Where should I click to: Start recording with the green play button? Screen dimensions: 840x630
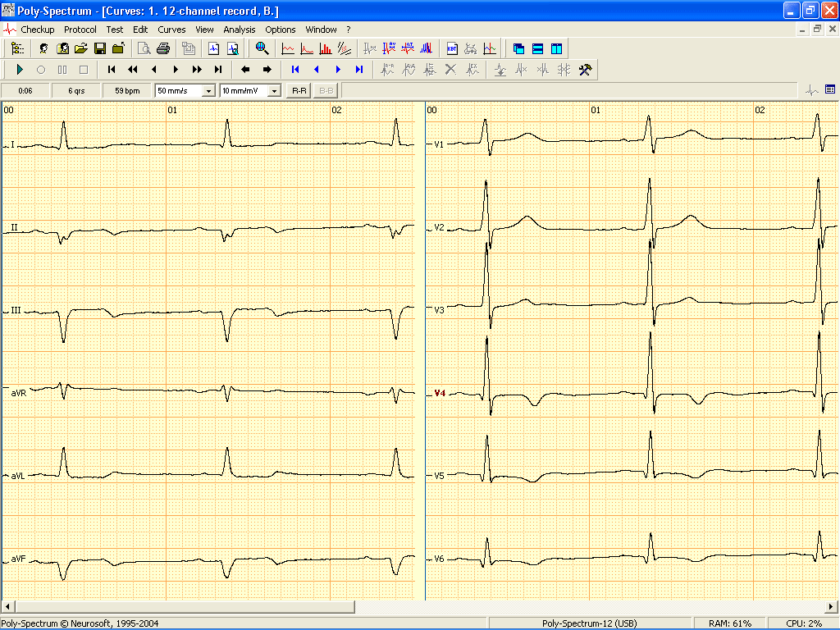tap(20, 70)
